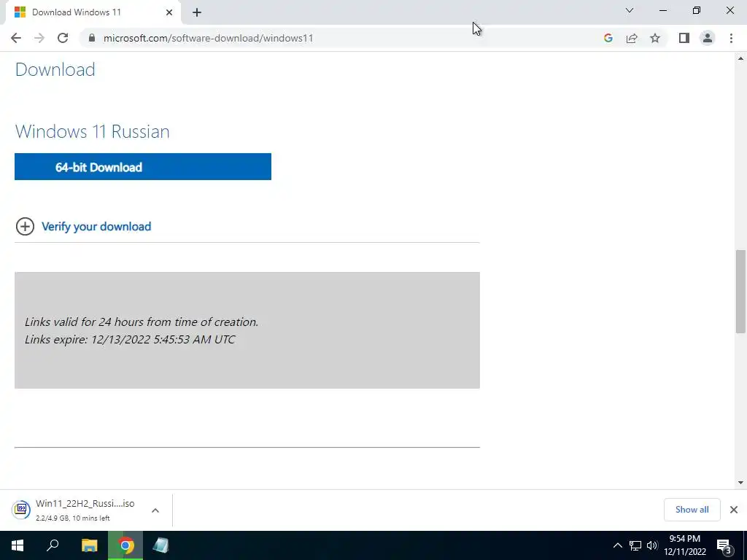Open the notification center icon
Image resolution: width=747 pixels, height=560 pixels.
[724, 545]
